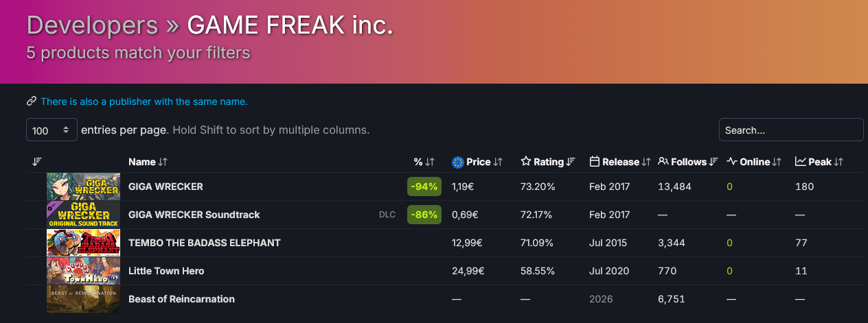Click the -94% discount badge

tap(424, 187)
